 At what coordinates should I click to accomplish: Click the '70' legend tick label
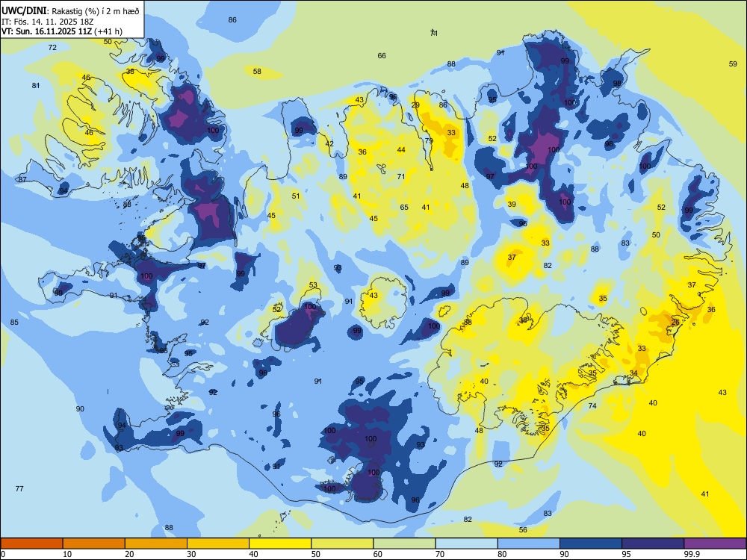click(x=440, y=554)
